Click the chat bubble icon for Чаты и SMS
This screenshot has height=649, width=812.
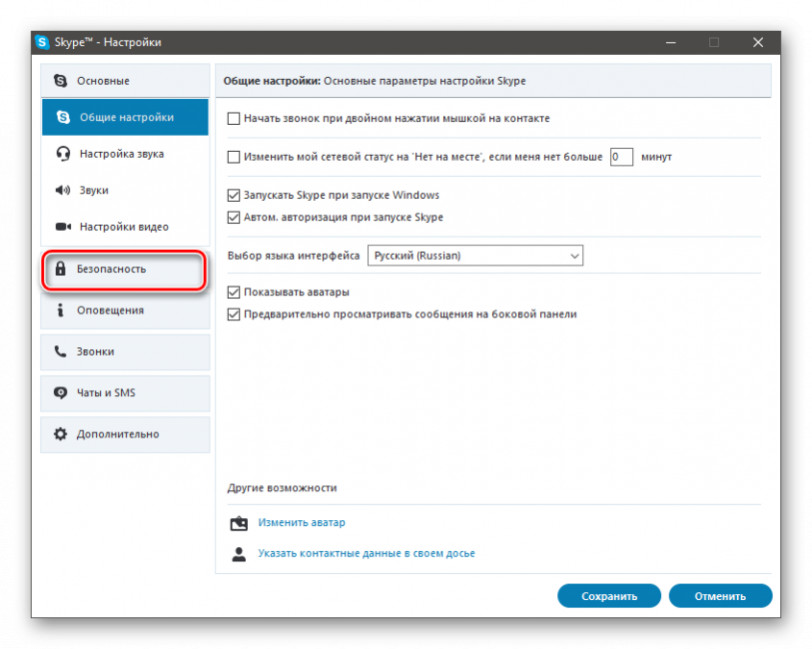tap(60, 392)
